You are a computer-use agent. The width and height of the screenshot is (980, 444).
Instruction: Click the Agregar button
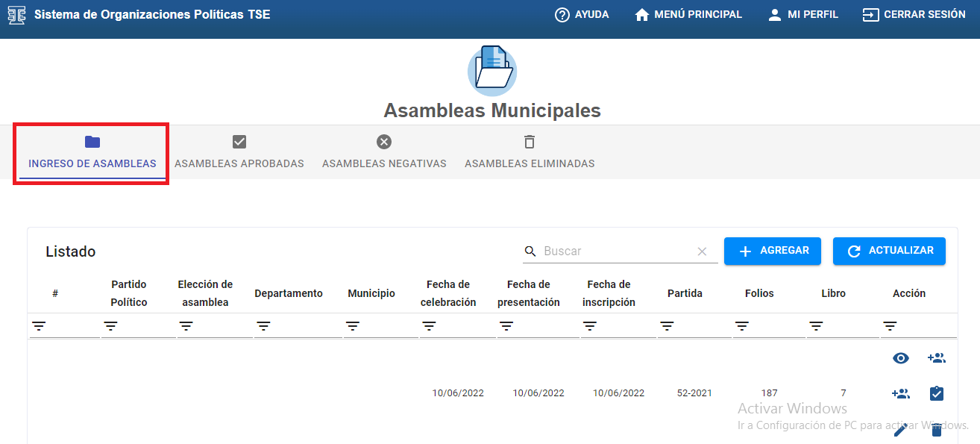coord(773,251)
